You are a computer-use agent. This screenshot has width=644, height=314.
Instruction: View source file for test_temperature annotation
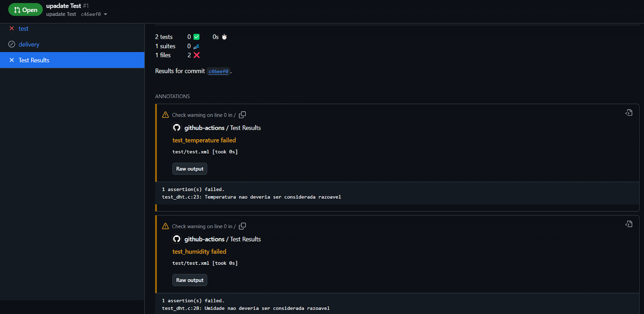pos(629,113)
